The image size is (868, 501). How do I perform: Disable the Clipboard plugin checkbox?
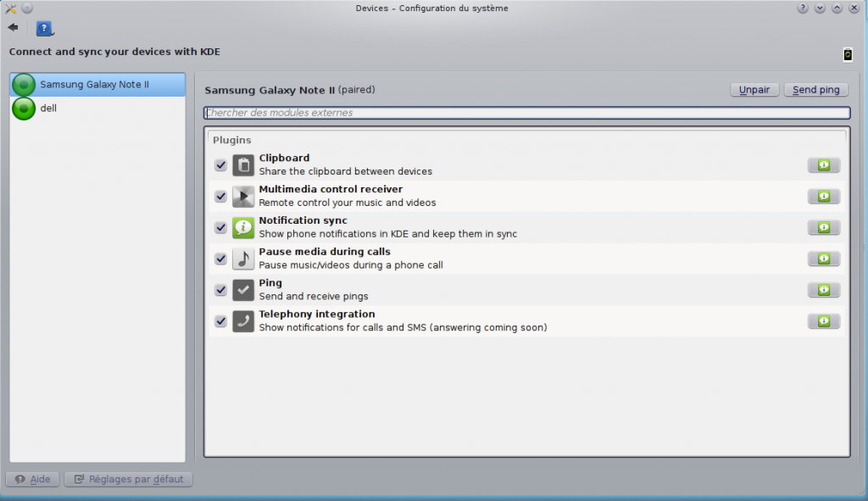point(221,165)
